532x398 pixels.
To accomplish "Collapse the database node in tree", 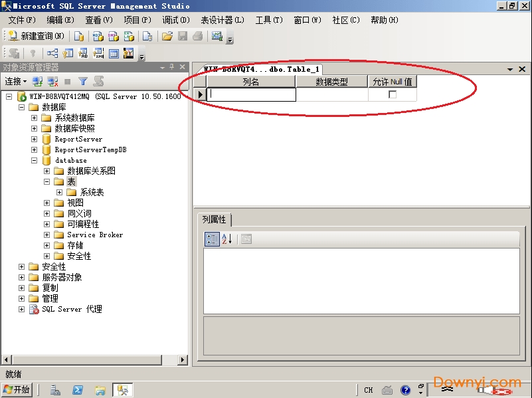I will [x=34, y=160].
